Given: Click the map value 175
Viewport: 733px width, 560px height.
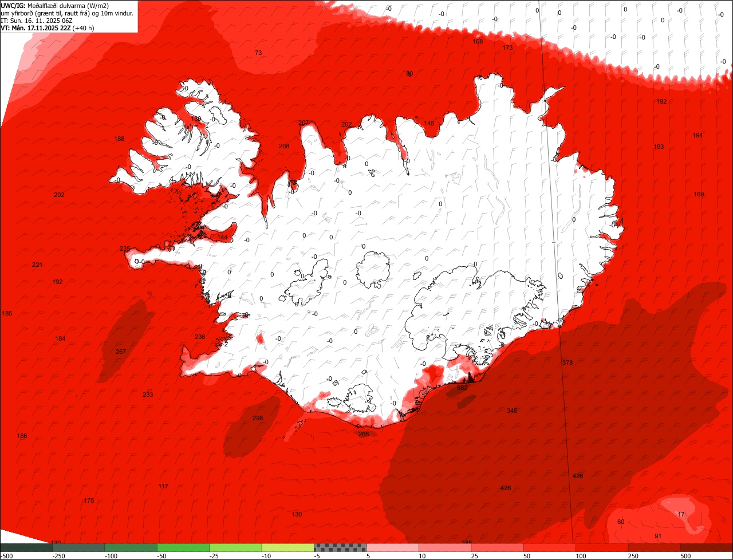Looking at the screenshot, I should pyautogui.click(x=89, y=500).
